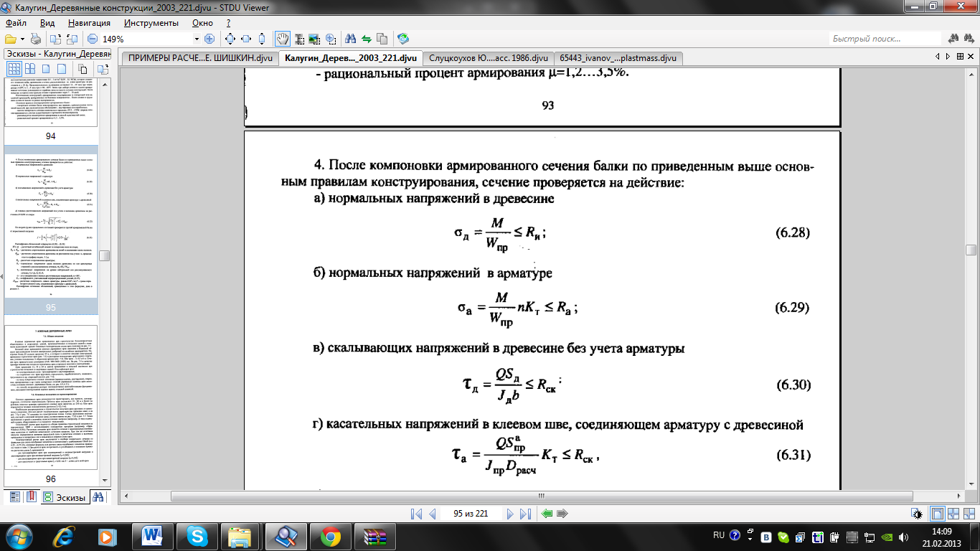Screen dimensions: 980x551
Task: Select the page 95 thumbnail
Action: click(50, 229)
